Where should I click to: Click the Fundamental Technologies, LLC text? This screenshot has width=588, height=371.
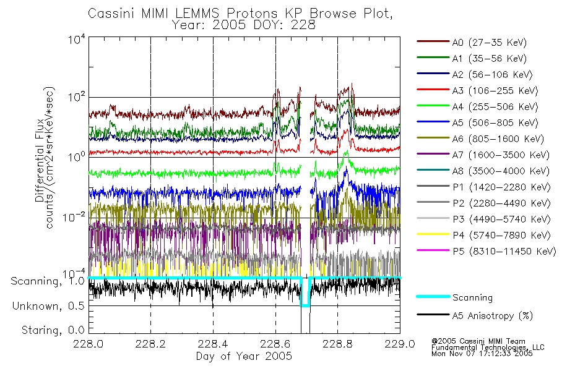488,348
